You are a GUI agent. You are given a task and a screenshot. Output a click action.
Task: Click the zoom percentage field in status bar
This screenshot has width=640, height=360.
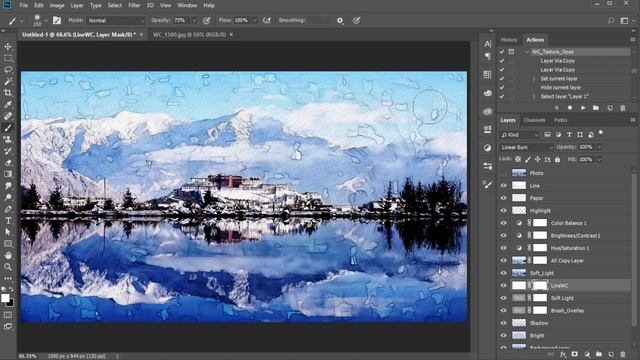[28, 356]
